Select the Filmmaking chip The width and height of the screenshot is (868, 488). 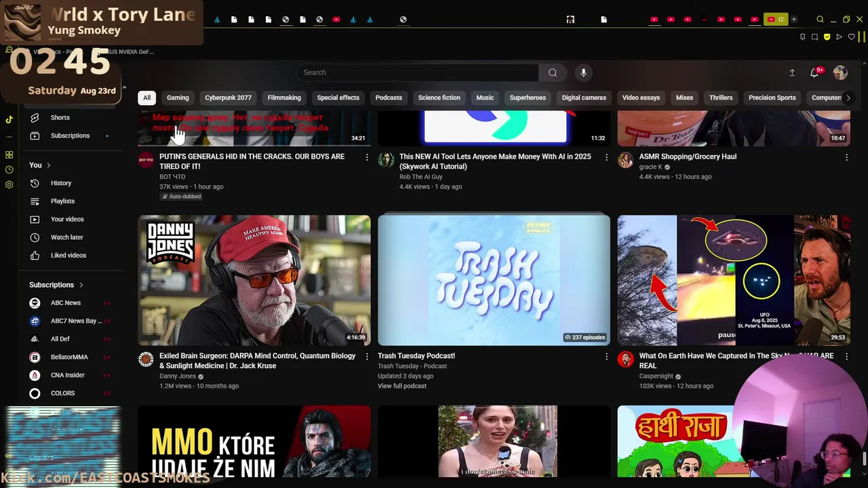pos(284,98)
